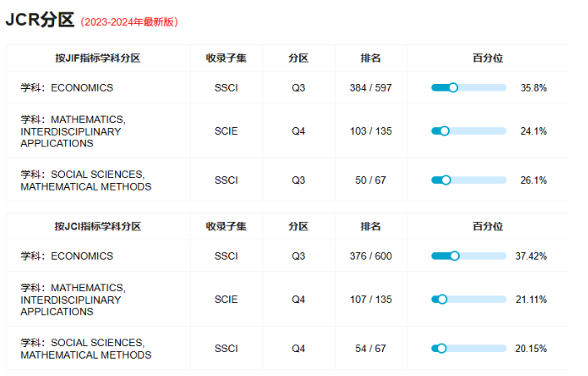Click the 21.11% percentile slider handle
The image size is (588, 376).
click(x=442, y=299)
